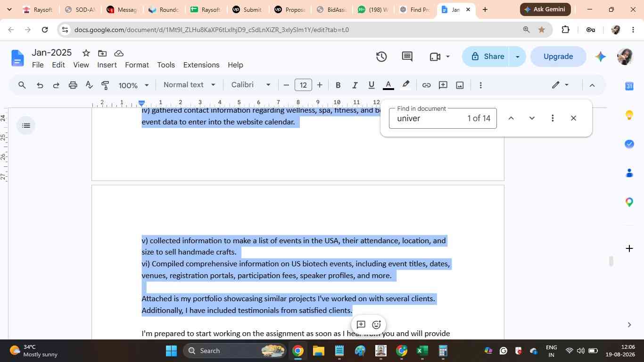Star the Jan-2025 document

coord(86,53)
